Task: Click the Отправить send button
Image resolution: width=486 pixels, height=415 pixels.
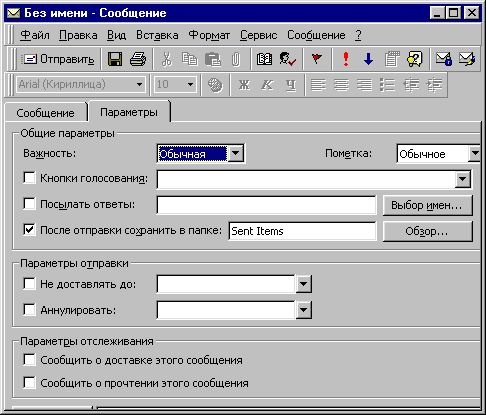Action: [58, 59]
